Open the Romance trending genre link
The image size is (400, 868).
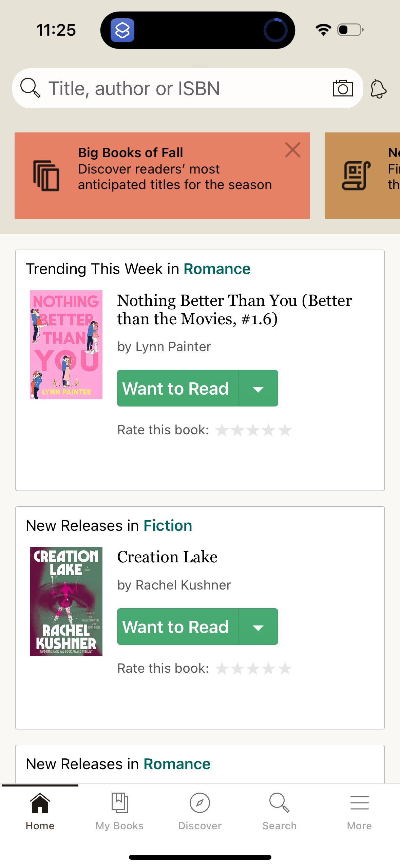[217, 268]
